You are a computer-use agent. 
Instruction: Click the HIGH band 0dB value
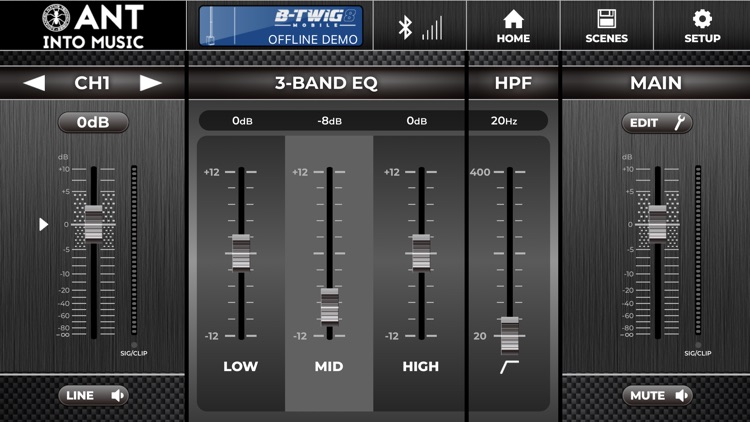417,121
